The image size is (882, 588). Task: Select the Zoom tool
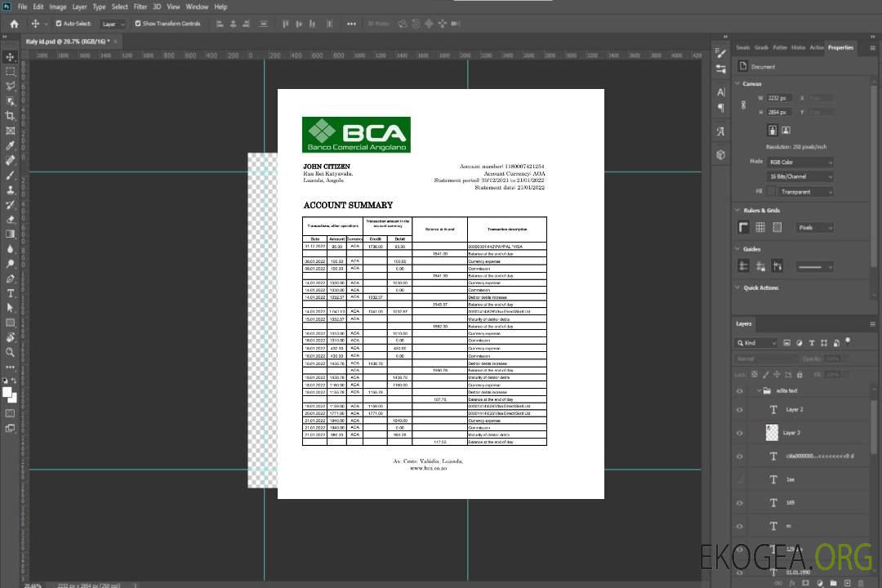(10, 352)
